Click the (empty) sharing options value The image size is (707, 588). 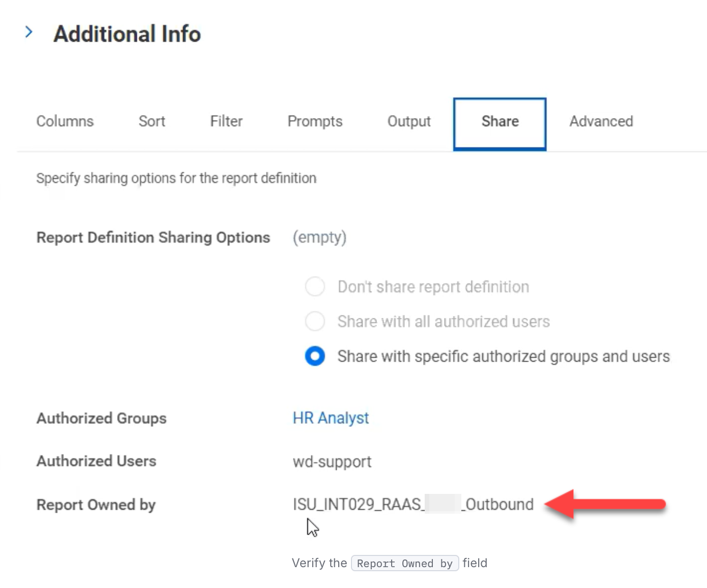point(319,238)
